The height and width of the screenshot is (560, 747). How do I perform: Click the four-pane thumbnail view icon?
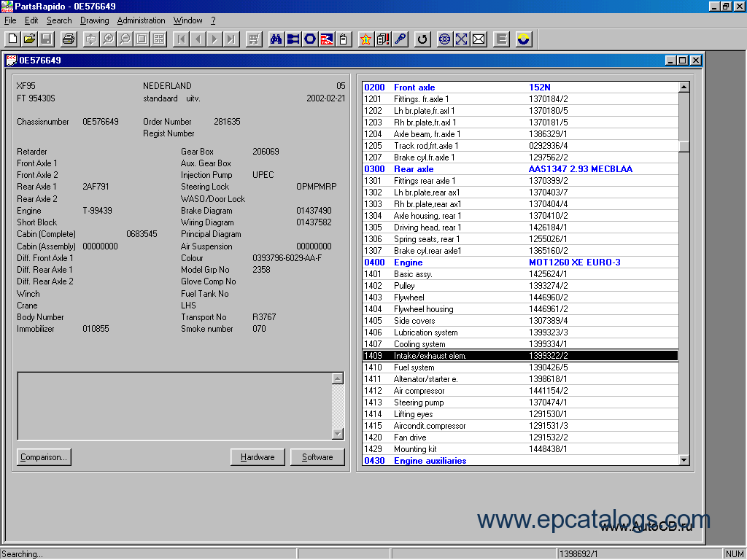[x=159, y=39]
